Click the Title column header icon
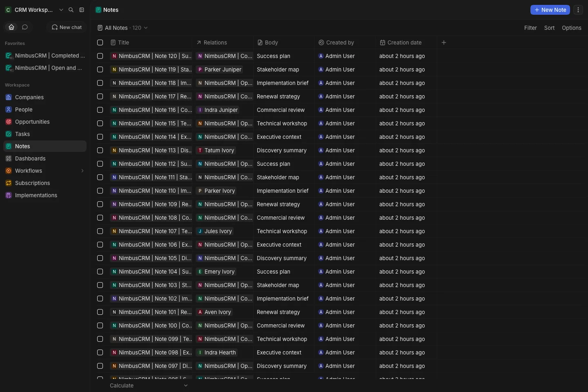588x392 pixels. click(x=113, y=42)
